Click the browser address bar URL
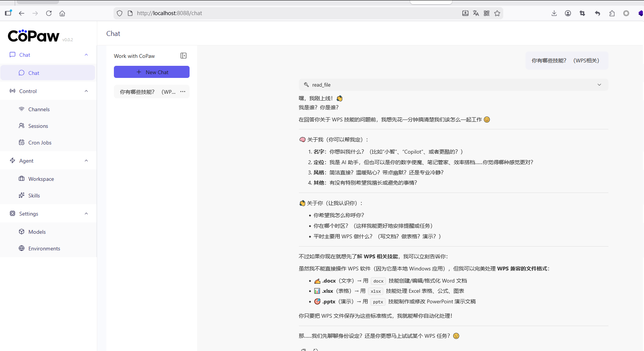The width and height of the screenshot is (644, 351). pyautogui.click(x=265, y=13)
